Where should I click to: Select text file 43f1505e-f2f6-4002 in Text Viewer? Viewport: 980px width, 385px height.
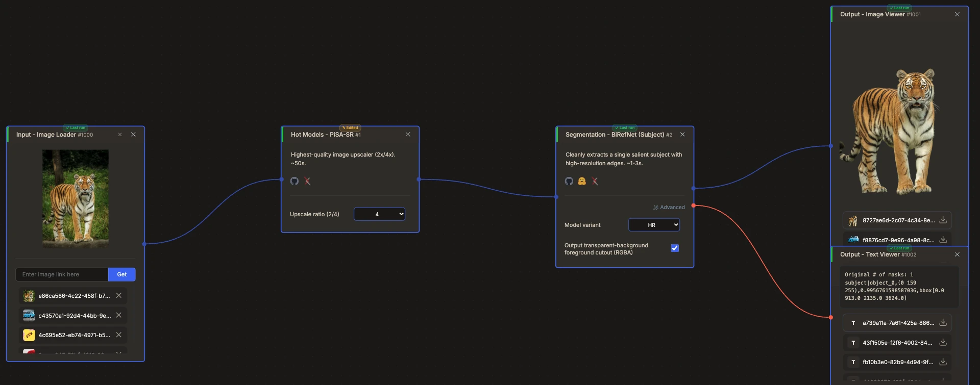pos(897,343)
